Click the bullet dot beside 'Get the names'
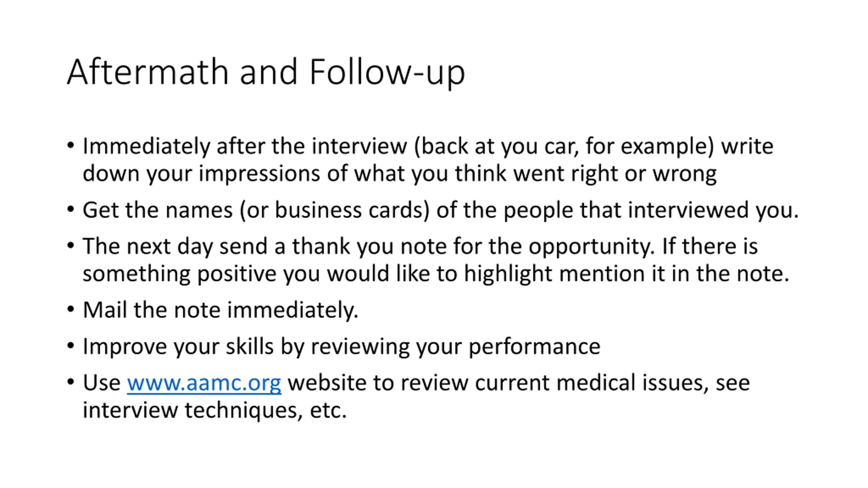This screenshot has width=868, height=488. (x=71, y=209)
